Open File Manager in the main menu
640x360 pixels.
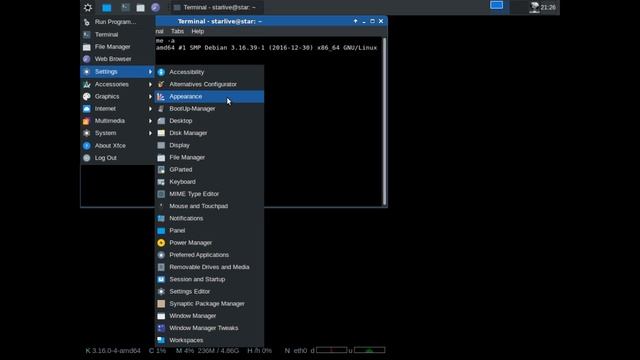[117, 47]
